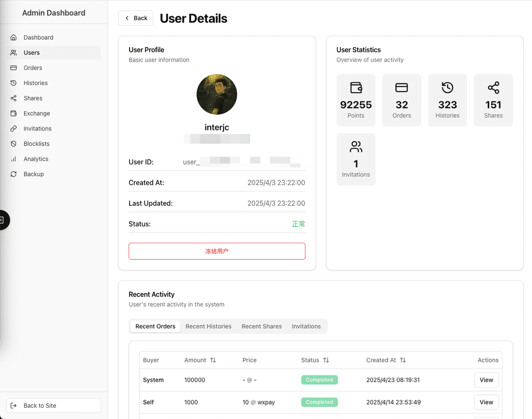Click the Histories clock icon in sidebar

14,83
